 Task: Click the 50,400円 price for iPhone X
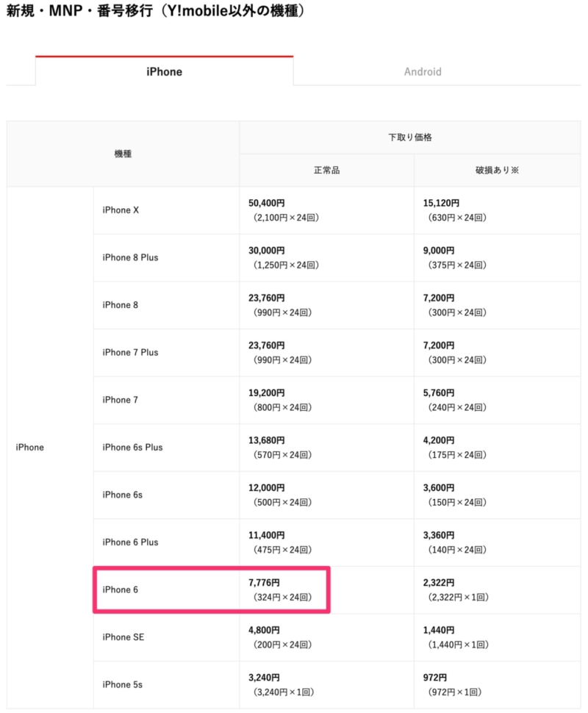267,203
